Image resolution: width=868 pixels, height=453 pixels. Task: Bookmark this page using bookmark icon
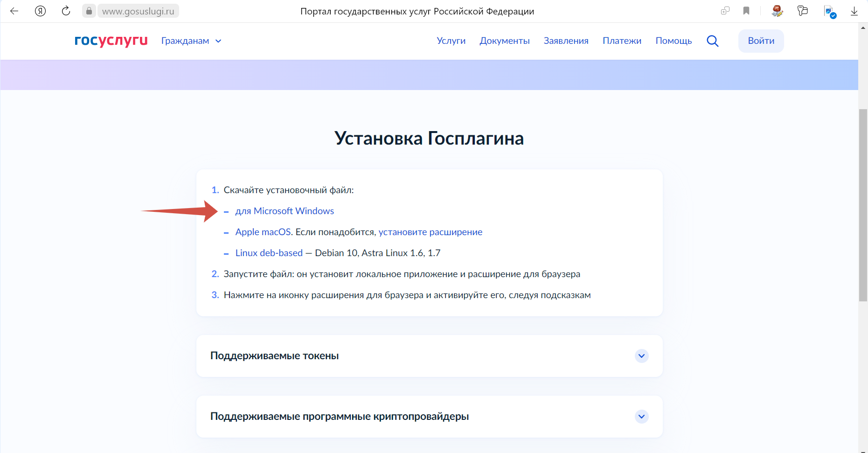746,11
